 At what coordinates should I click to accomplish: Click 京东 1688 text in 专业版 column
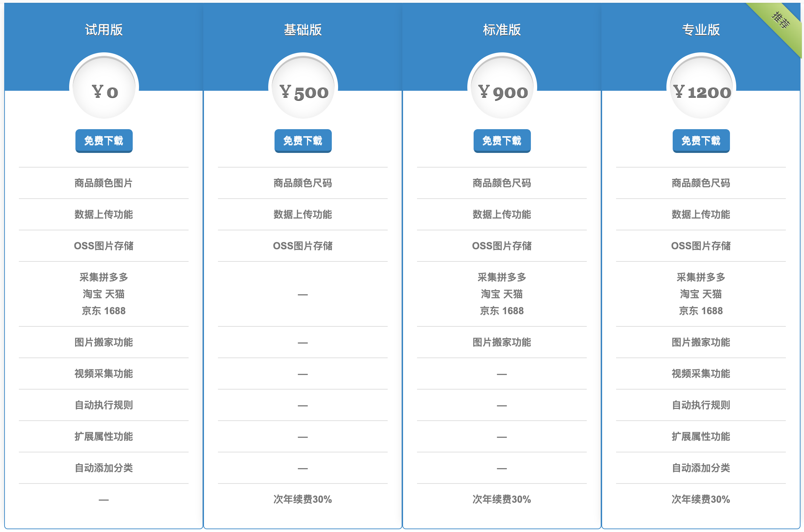pyautogui.click(x=701, y=311)
